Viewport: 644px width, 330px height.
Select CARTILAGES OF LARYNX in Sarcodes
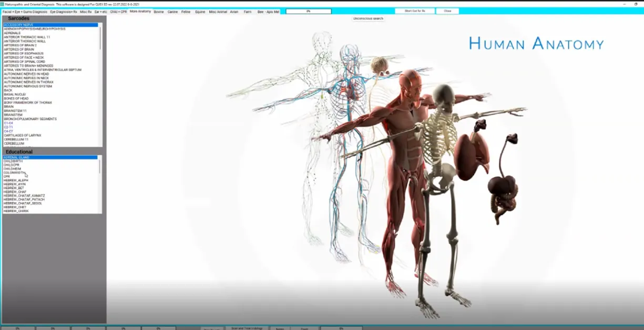point(22,135)
